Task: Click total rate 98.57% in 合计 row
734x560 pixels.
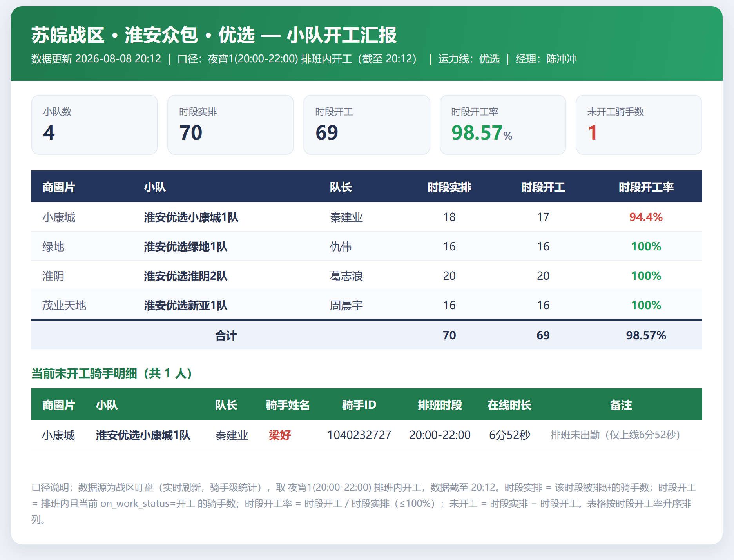Action: (646, 335)
